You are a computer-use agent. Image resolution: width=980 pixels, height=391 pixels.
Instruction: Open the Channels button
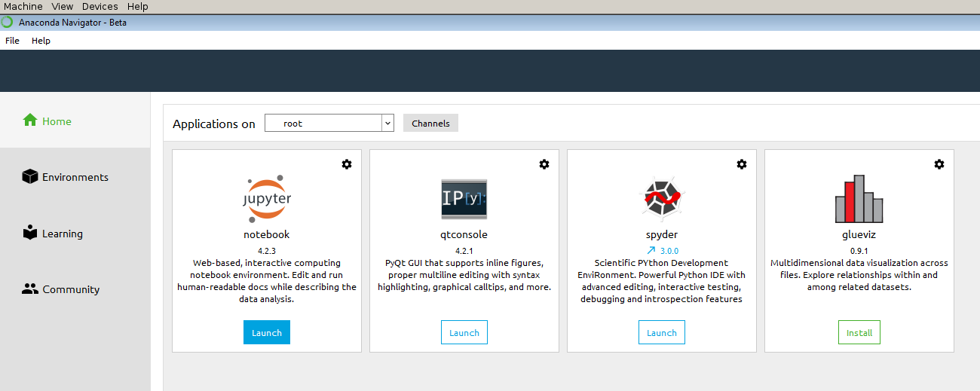point(430,123)
